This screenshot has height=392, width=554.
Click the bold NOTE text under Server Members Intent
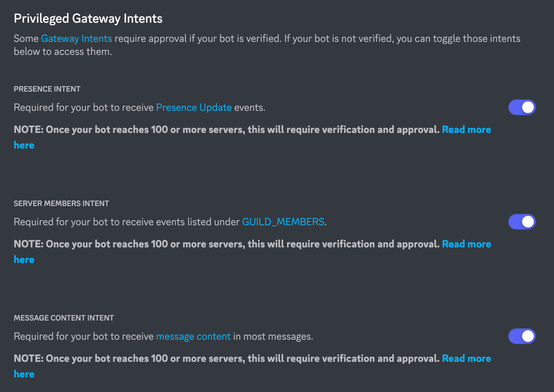(x=226, y=244)
